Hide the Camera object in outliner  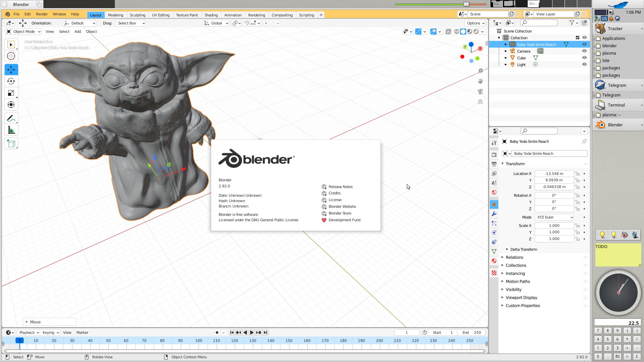click(x=584, y=51)
